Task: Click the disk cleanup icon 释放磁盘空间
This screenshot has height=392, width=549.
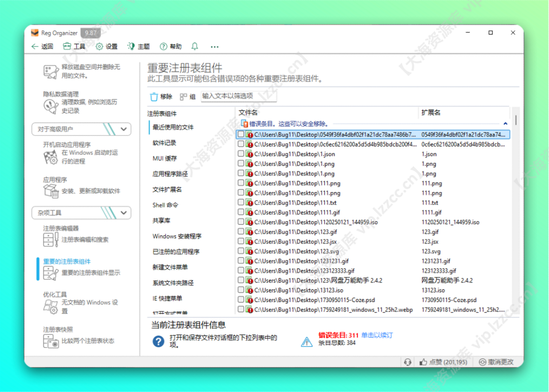Action: pos(51,72)
